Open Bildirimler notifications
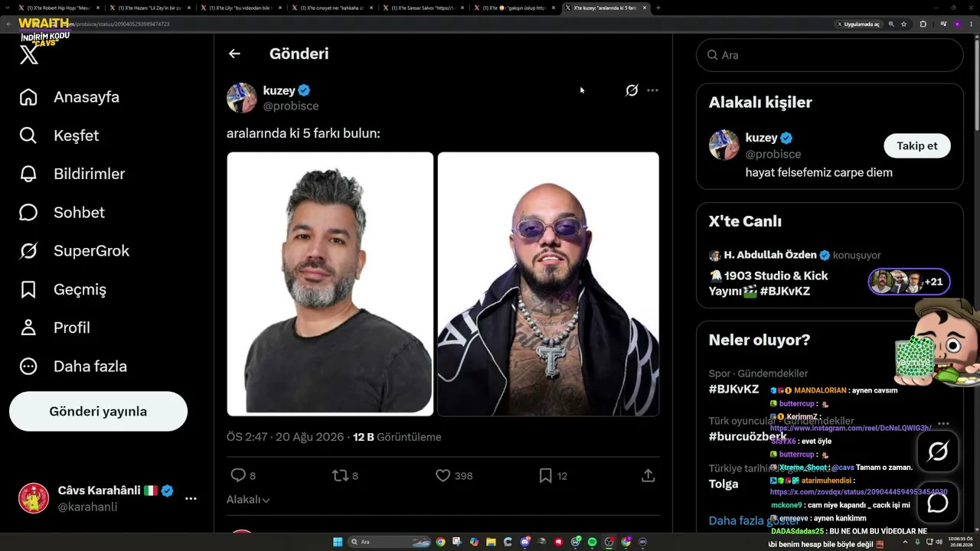 (x=72, y=174)
